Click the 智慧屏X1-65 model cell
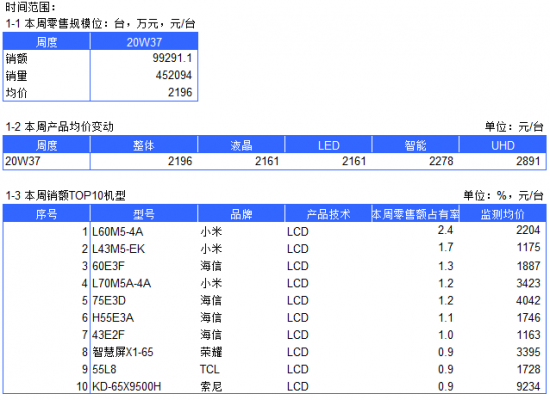This screenshot has height=400, width=550. (x=144, y=352)
